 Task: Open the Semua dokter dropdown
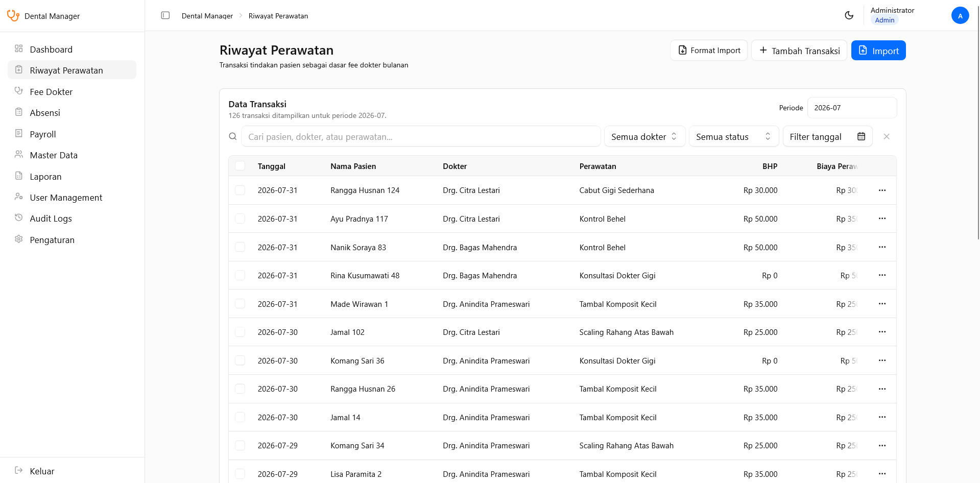click(644, 136)
